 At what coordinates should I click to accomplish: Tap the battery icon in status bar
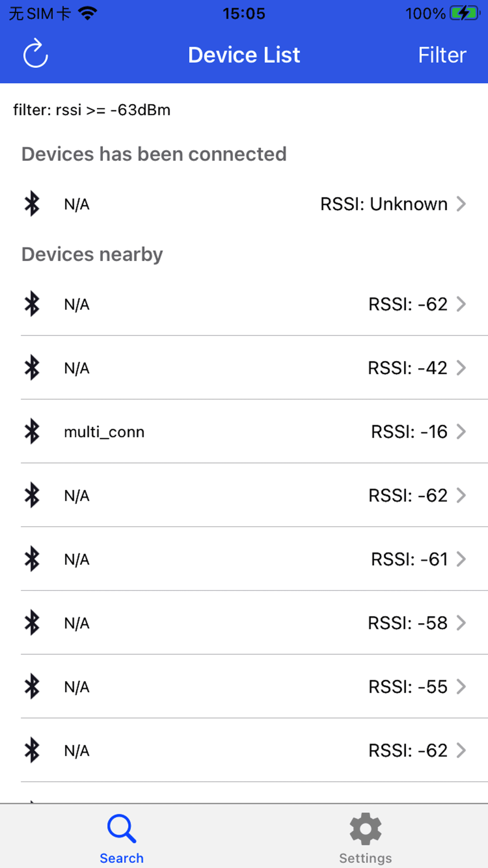point(465,13)
